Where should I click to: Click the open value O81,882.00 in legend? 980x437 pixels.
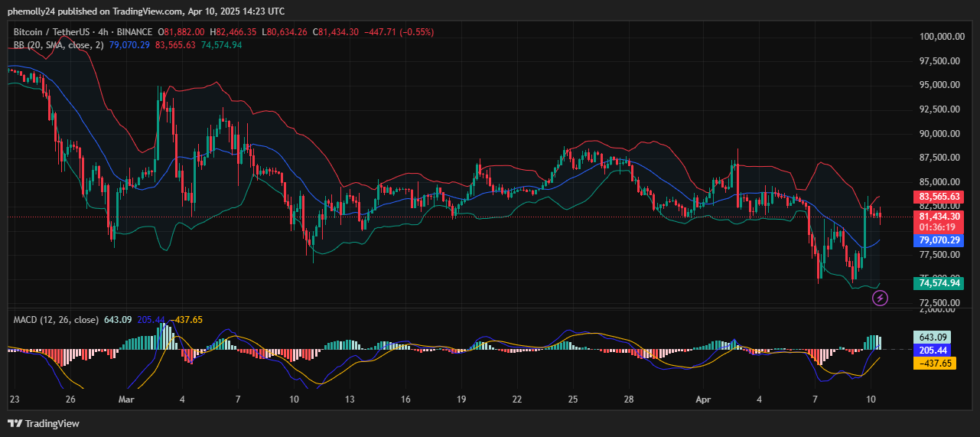(181, 32)
